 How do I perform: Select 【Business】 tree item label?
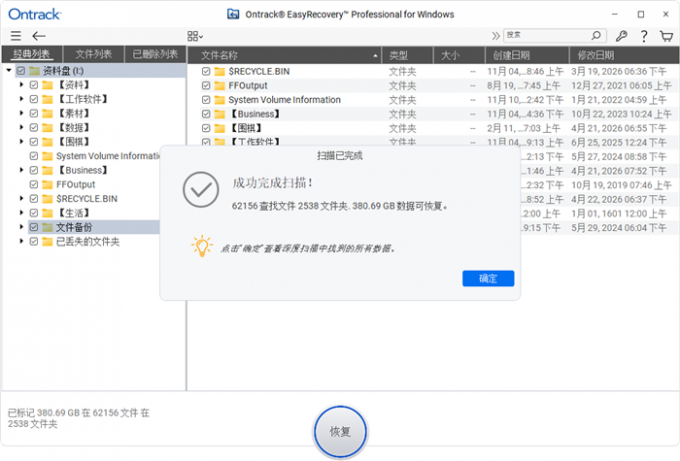82,170
